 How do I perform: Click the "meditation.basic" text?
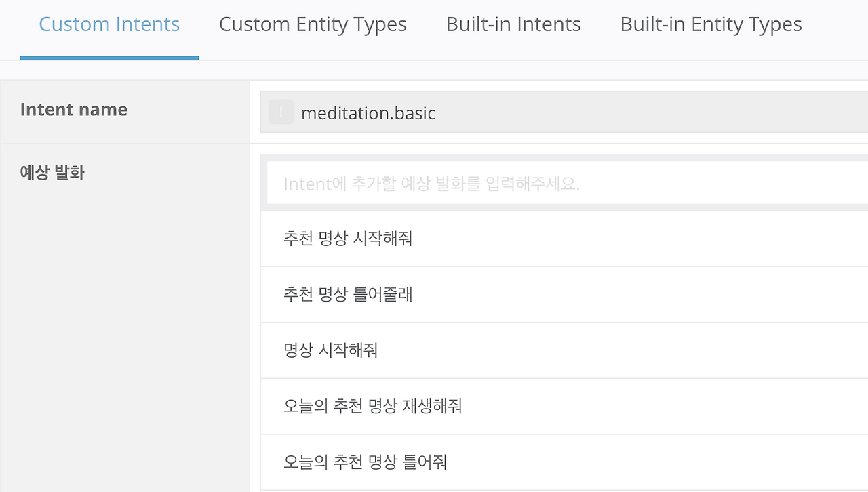[x=368, y=113]
